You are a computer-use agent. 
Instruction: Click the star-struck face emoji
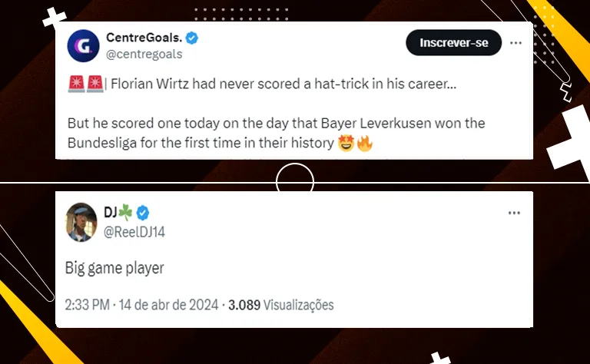coord(346,142)
